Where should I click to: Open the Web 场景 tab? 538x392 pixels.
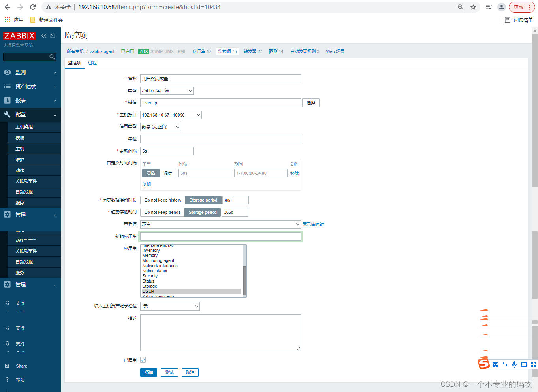pyautogui.click(x=335, y=51)
